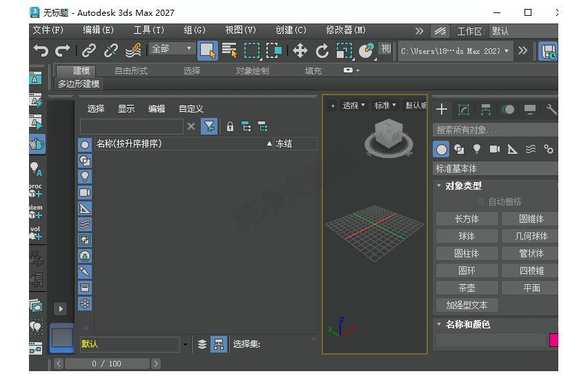Open the selection filter 全部 dropdown
588x376 pixels.
pyautogui.click(x=171, y=48)
